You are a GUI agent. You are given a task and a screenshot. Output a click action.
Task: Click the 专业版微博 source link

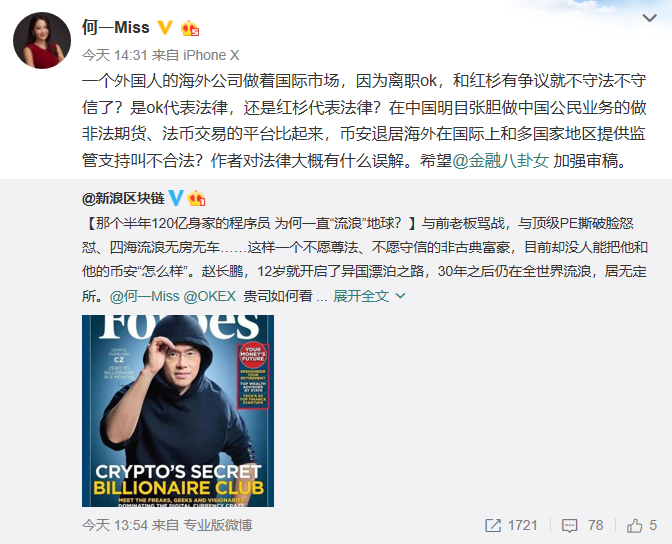218,525
